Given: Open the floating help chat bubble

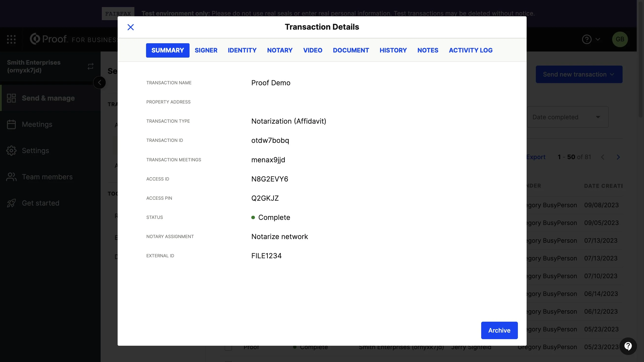Looking at the screenshot, I should (x=628, y=346).
